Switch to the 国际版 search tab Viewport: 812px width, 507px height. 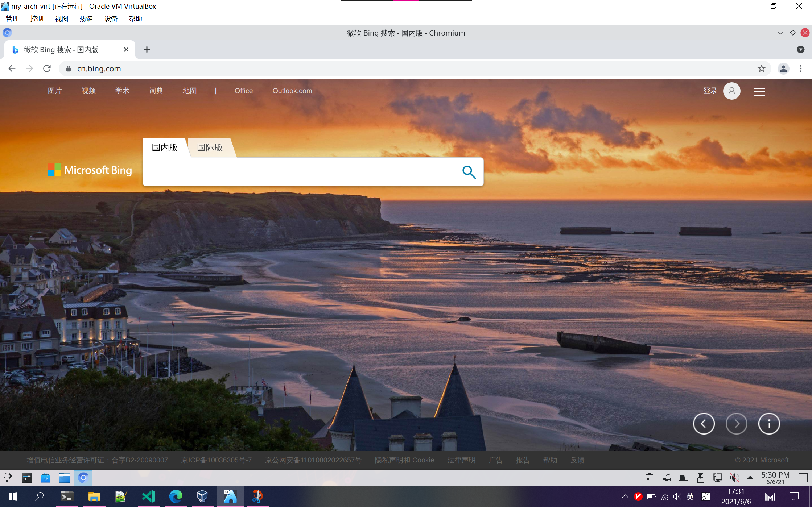point(210,147)
